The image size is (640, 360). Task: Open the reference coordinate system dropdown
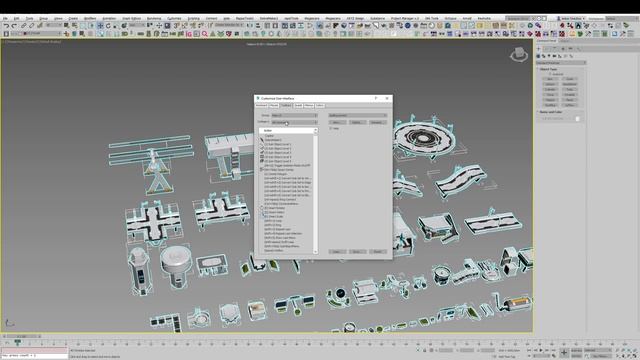[137, 26]
